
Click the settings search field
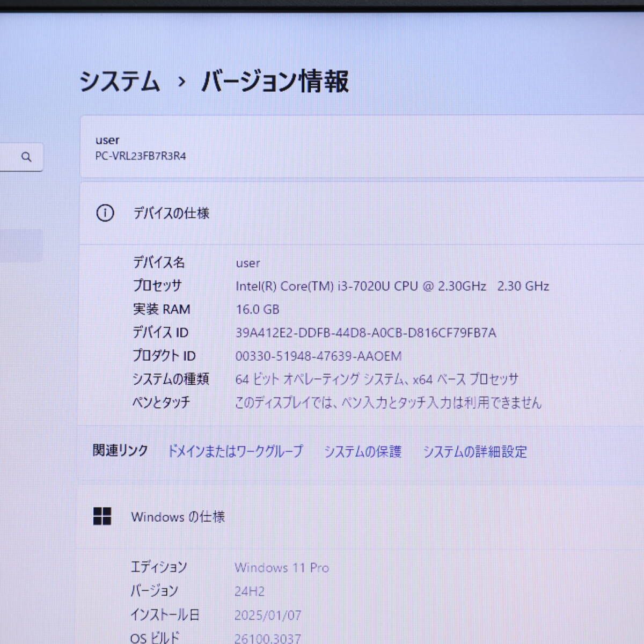pyautogui.click(x=21, y=157)
